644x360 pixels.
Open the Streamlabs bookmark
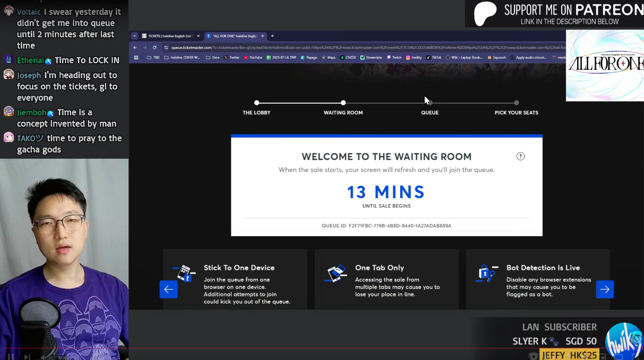click(x=371, y=57)
